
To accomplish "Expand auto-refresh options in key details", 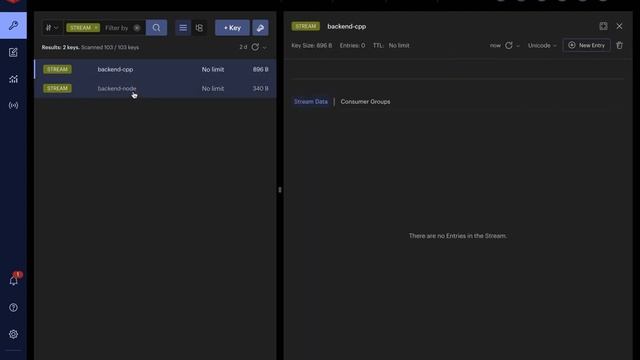I will click(518, 46).
